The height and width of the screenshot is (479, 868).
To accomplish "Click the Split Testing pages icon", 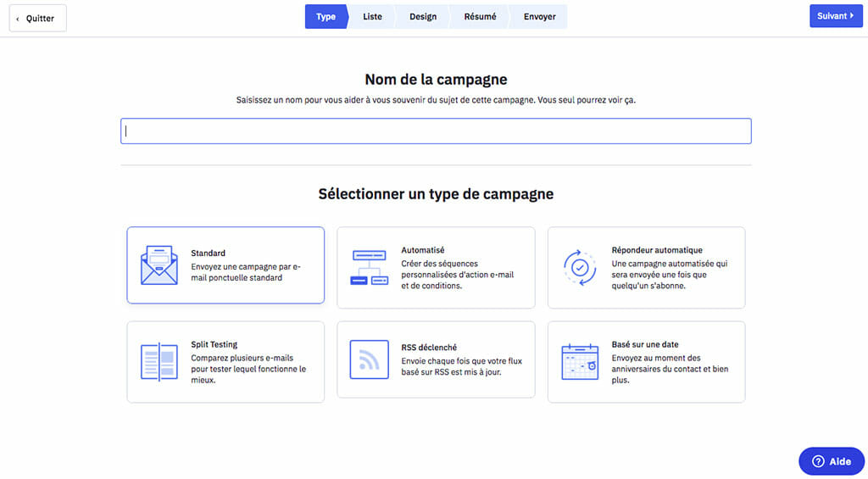I will click(159, 362).
